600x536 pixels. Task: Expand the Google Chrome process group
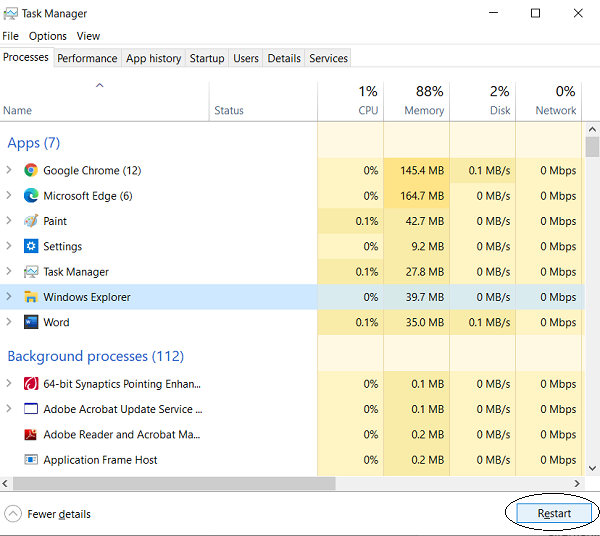click(9, 171)
